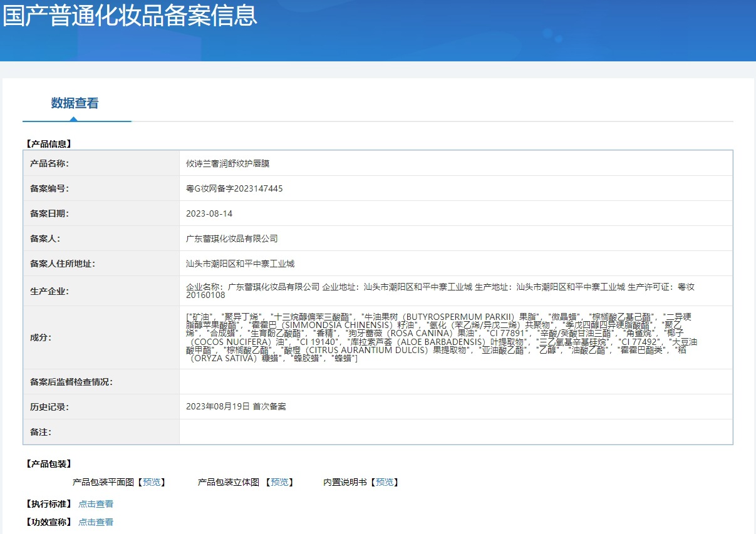The width and height of the screenshot is (756, 534).
Task: Click the 产品名称 row label
Action: (x=49, y=163)
